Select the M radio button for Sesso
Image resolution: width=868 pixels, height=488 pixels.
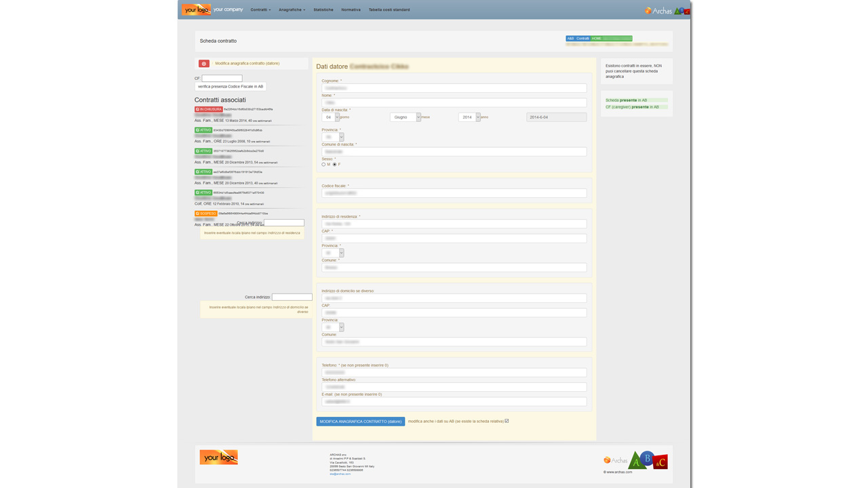[323, 165]
